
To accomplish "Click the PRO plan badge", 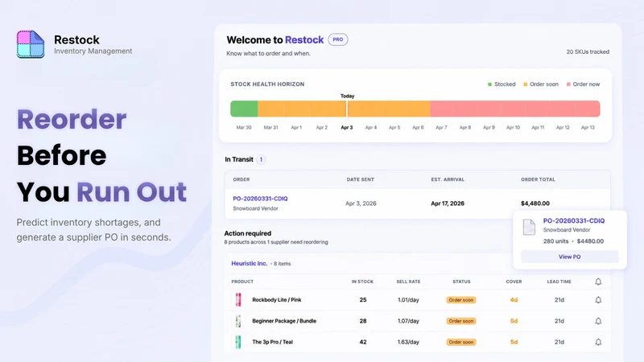I will coord(337,39).
